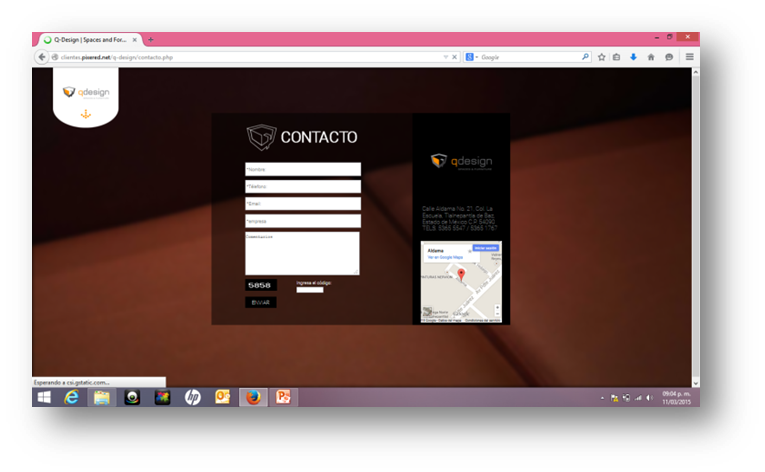Open a new tab with plus button
Image resolution: width=765 pixels, height=472 pixels.
tap(151, 39)
